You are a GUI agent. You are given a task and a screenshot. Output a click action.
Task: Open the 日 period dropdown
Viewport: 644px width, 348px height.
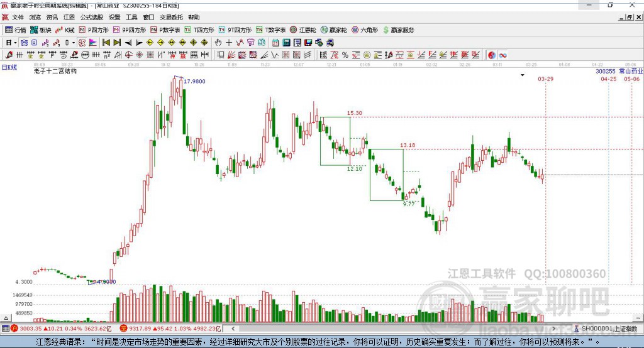[x=11, y=43]
